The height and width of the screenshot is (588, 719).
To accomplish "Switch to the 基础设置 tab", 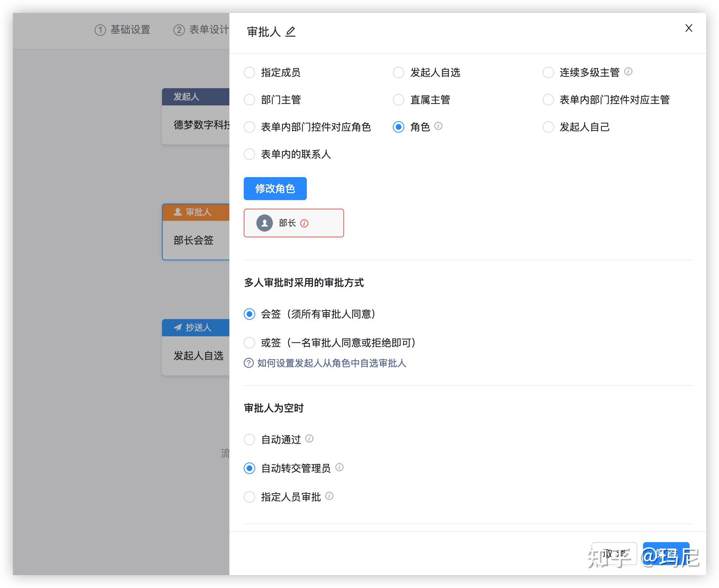I will (123, 30).
